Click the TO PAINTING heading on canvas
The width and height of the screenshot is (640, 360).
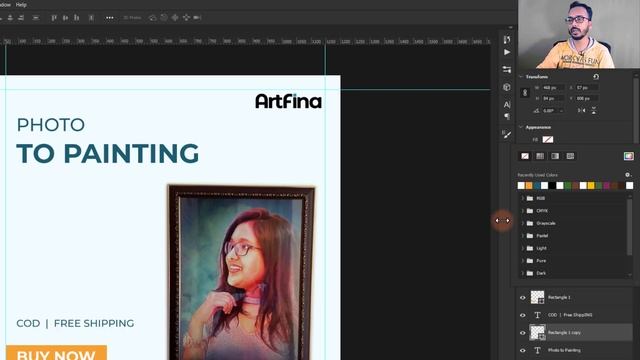tap(108, 153)
